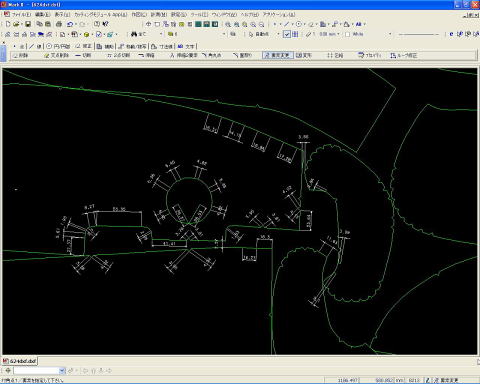Click the Print icon
The height and width of the screenshot is (384, 480).
59,24
